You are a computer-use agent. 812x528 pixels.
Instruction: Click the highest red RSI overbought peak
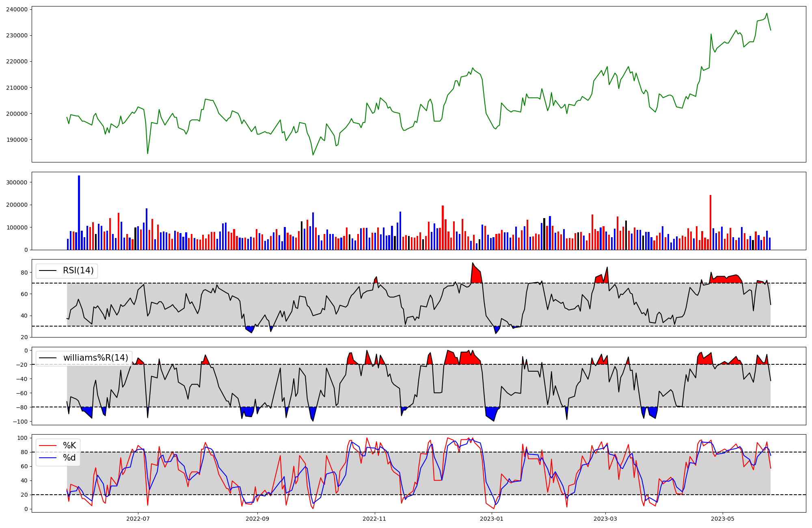[473, 264]
